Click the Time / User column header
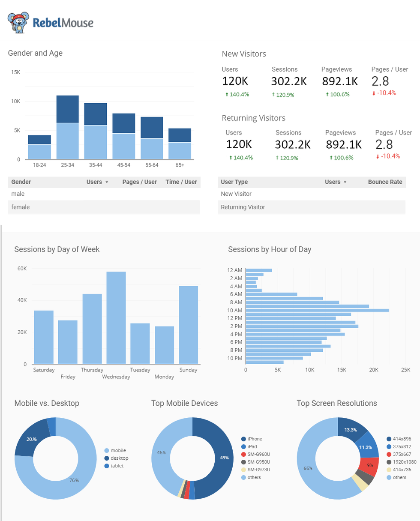Viewport: 420px width, 521px height. [181, 182]
